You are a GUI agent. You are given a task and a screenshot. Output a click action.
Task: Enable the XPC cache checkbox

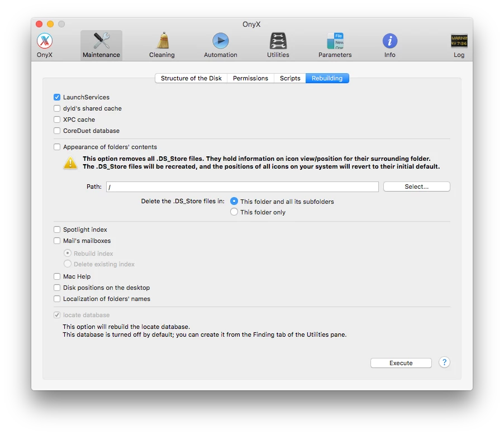(x=57, y=119)
